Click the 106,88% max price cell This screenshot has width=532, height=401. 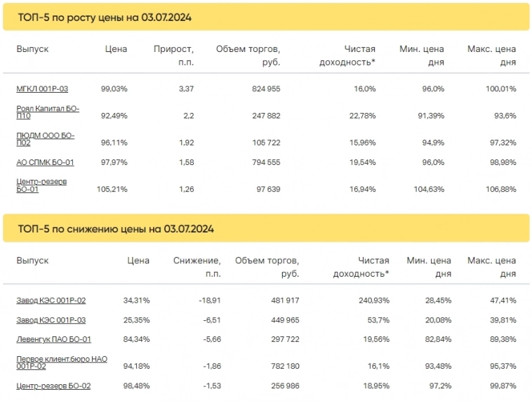point(501,188)
